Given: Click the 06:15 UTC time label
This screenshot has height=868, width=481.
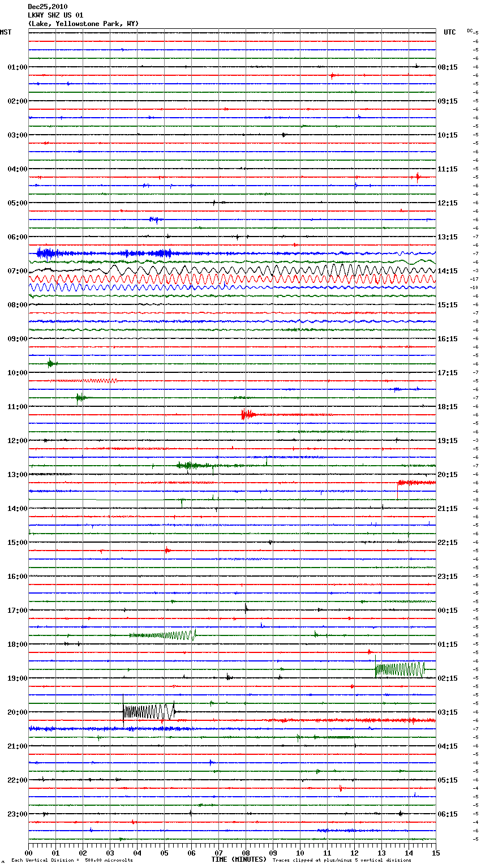Looking at the screenshot, I should pos(448,814).
